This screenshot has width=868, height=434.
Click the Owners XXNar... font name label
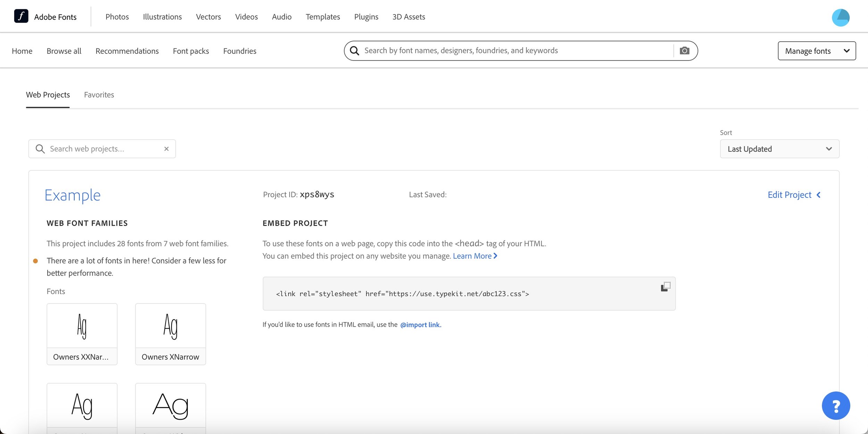point(81,357)
